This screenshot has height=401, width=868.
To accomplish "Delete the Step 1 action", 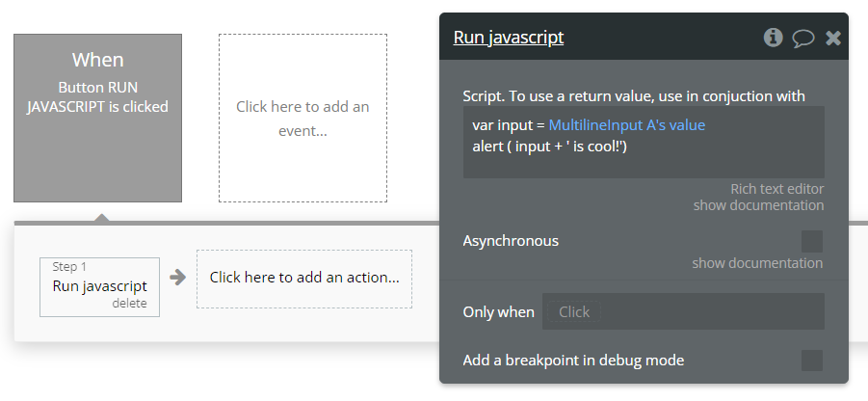I will tap(129, 303).
